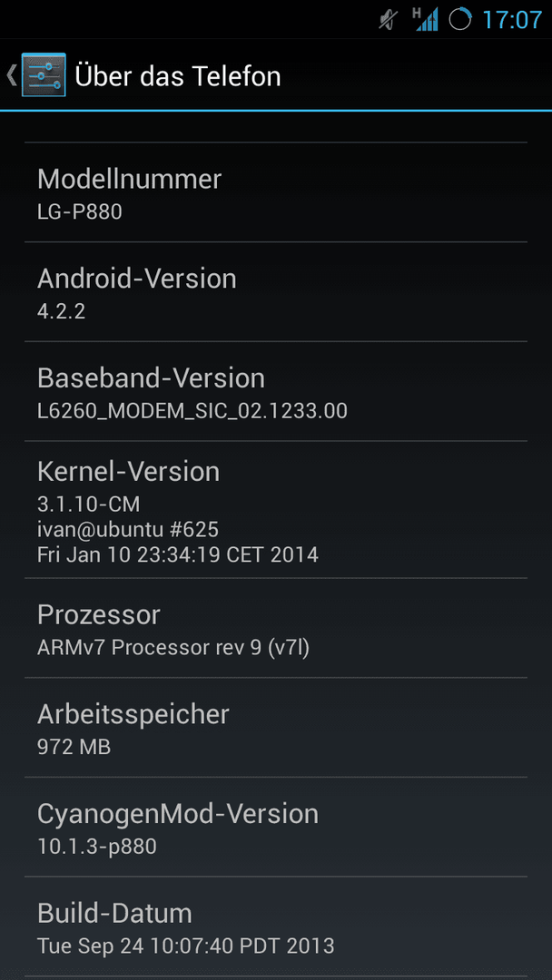The image size is (552, 980).
Task: Tap the Settings sliders icon in header
Action: tap(44, 75)
